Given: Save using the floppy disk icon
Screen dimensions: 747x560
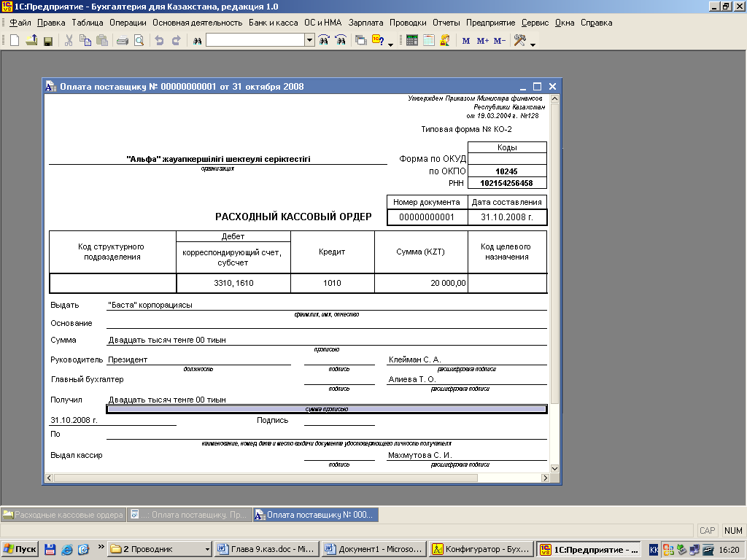Looking at the screenshot, I should (x=47, y=41).
